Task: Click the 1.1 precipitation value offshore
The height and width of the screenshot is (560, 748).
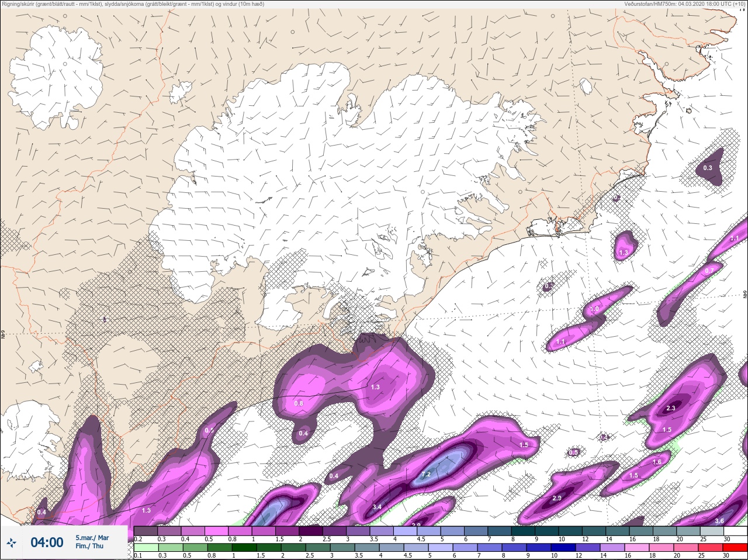Action: (561, 341)
